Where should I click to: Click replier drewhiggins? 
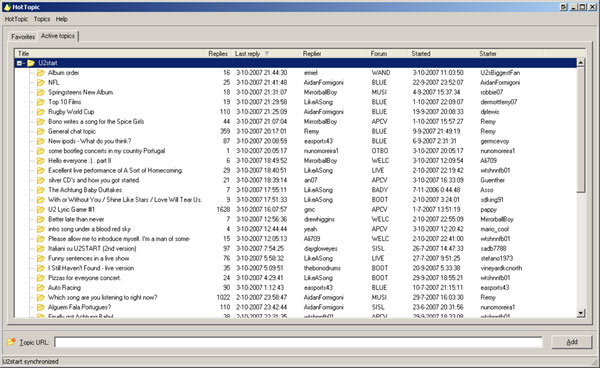pyautogui.click(x=319, y=220)
